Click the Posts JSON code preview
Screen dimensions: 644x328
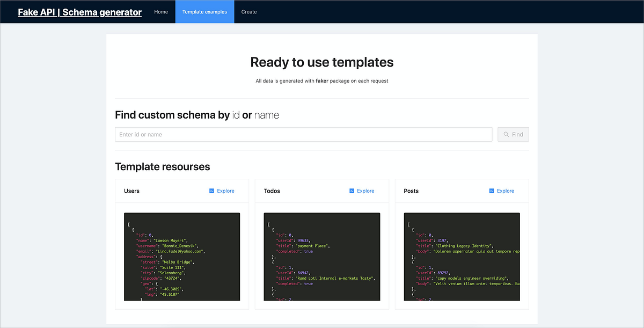pyautogui.click(x=462, y=257)
